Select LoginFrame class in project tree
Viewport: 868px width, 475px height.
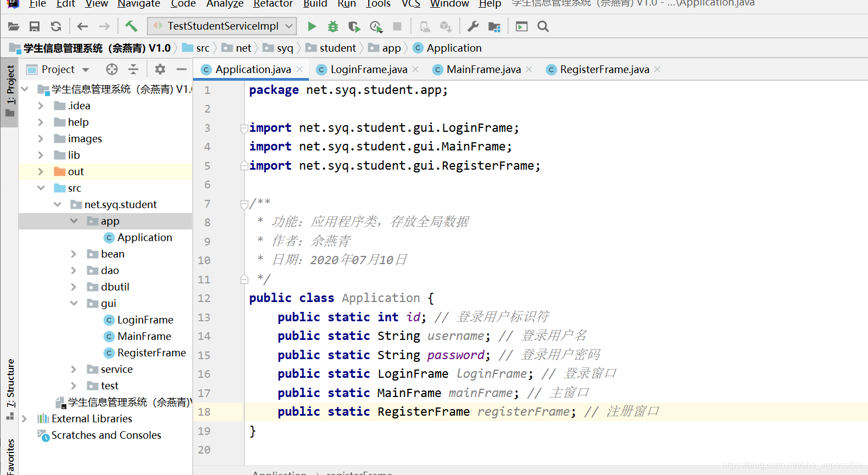coord(139,320)
